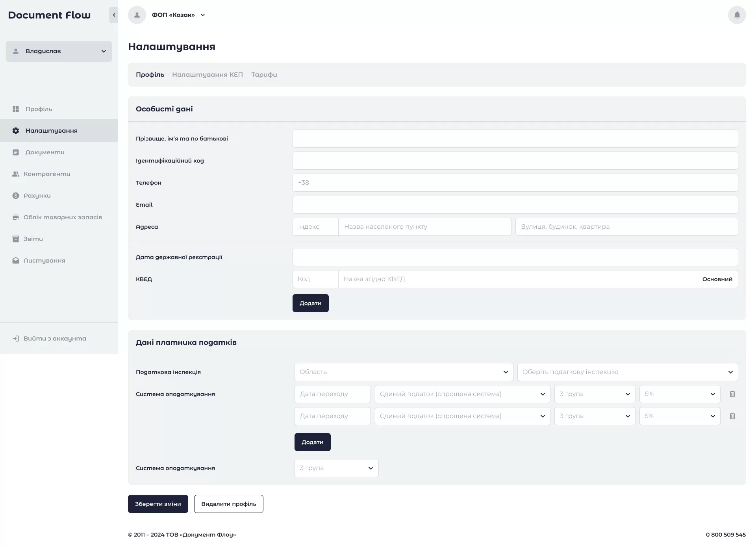The width and height of the screenshot is (756, 548).
Task: Open the Область dropdown
Action: coord(404,372)
